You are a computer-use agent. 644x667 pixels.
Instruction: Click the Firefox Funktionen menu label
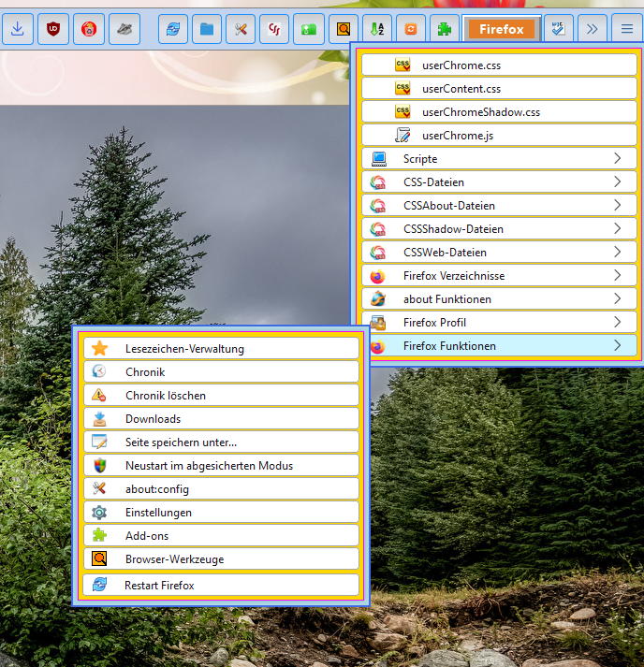tap(449, 346)
